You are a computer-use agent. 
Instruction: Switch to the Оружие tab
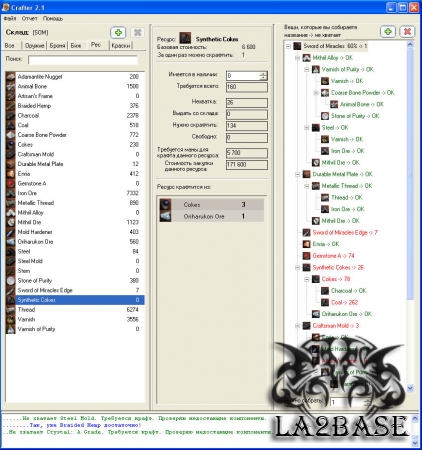[x=34, y=45]
